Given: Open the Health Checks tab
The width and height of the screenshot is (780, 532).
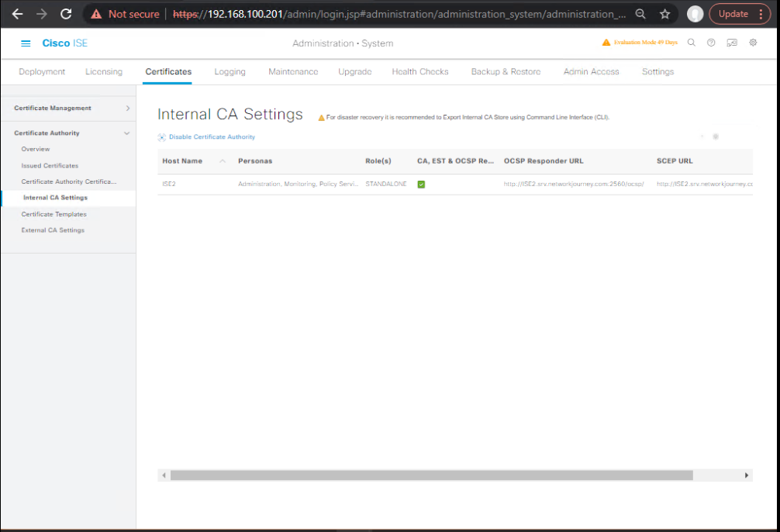Looking at the screenshot, I should [419, 71].
